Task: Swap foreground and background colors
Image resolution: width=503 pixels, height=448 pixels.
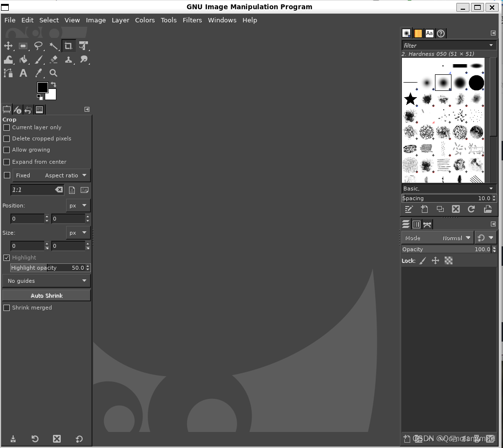Action: 53,85
